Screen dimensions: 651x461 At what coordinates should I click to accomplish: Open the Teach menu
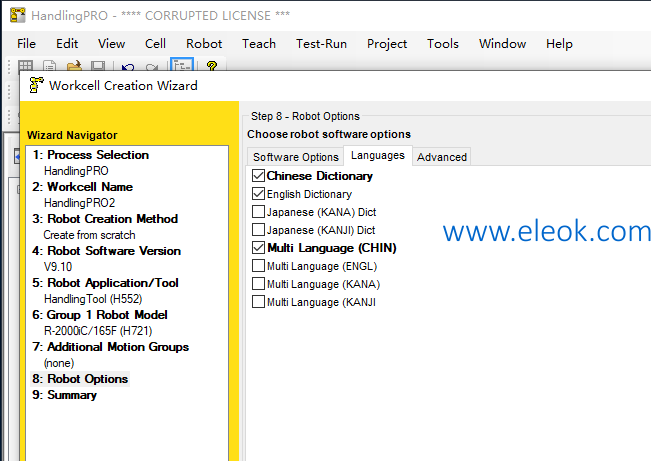point(259,44)
